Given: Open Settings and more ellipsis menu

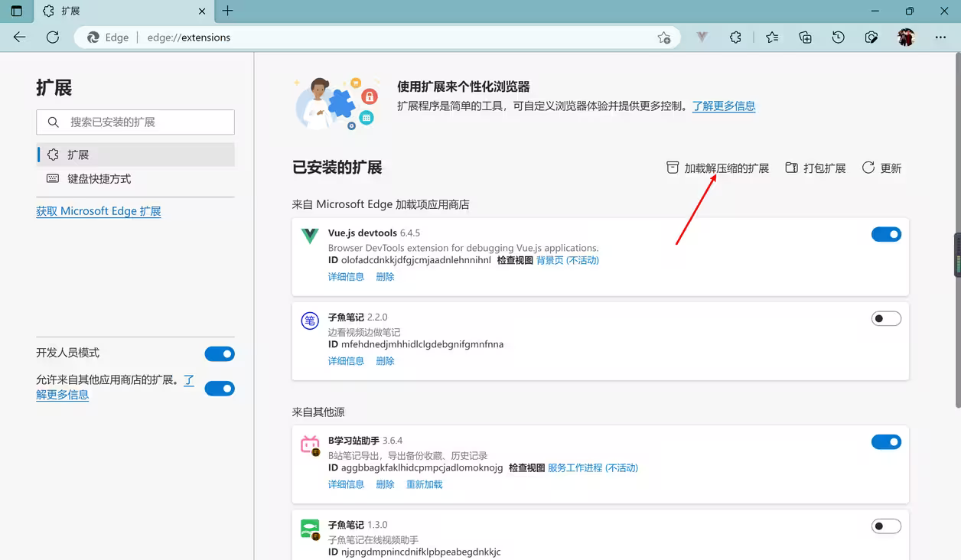Looking at the screenshot, I should (x=940, y=37).
